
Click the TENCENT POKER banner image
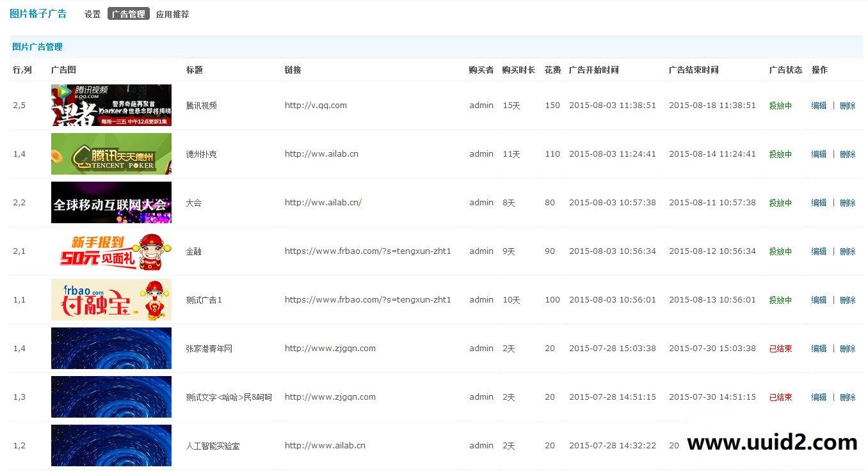click(111, 153)
